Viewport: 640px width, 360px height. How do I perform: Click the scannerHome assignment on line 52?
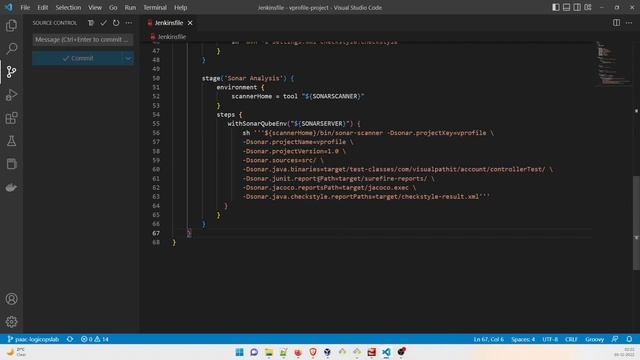click(x=298, y=96)
